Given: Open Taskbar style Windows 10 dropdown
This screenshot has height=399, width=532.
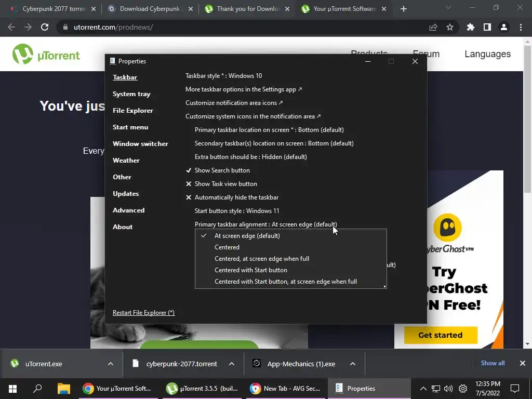Looking at the screenshot, I should tap(223, 76).
